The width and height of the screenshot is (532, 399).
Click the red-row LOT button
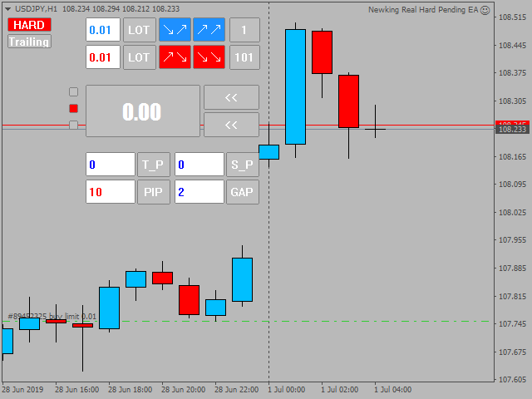(x=140, y=57)
